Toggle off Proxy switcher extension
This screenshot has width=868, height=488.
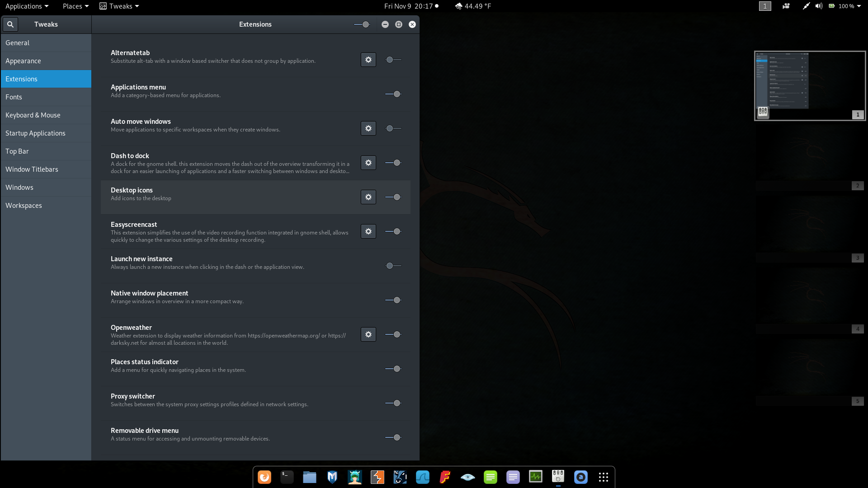point(393,403)
